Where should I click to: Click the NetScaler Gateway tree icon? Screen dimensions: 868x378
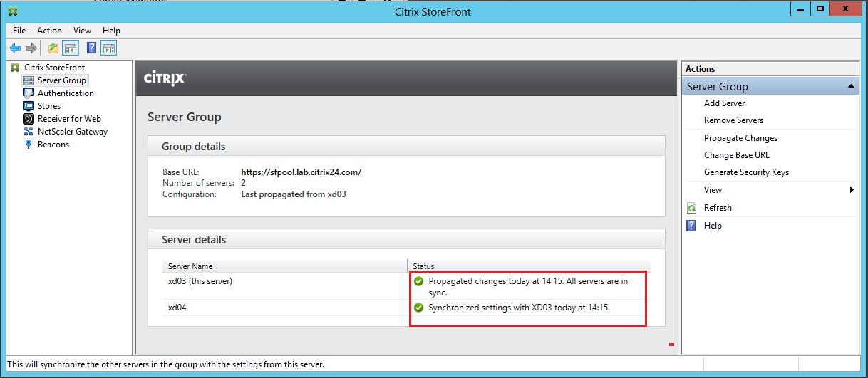coord(29,132)
